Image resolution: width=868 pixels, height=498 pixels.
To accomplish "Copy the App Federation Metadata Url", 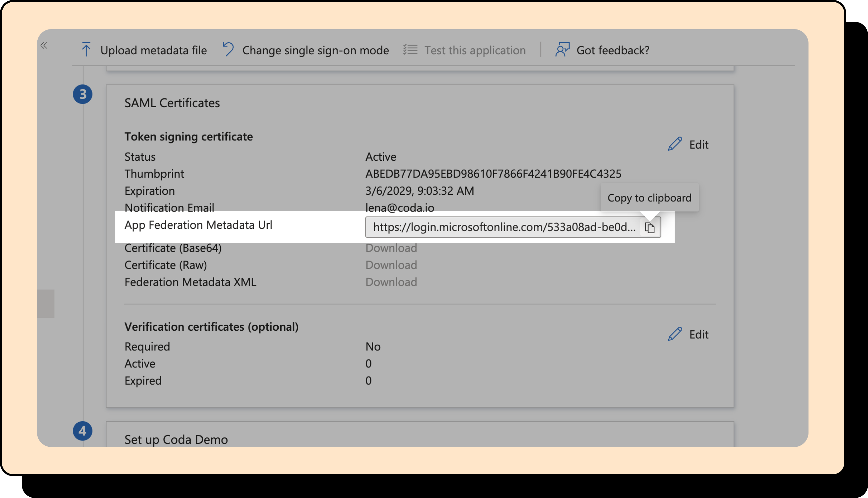I will click(x=649, y=228).
